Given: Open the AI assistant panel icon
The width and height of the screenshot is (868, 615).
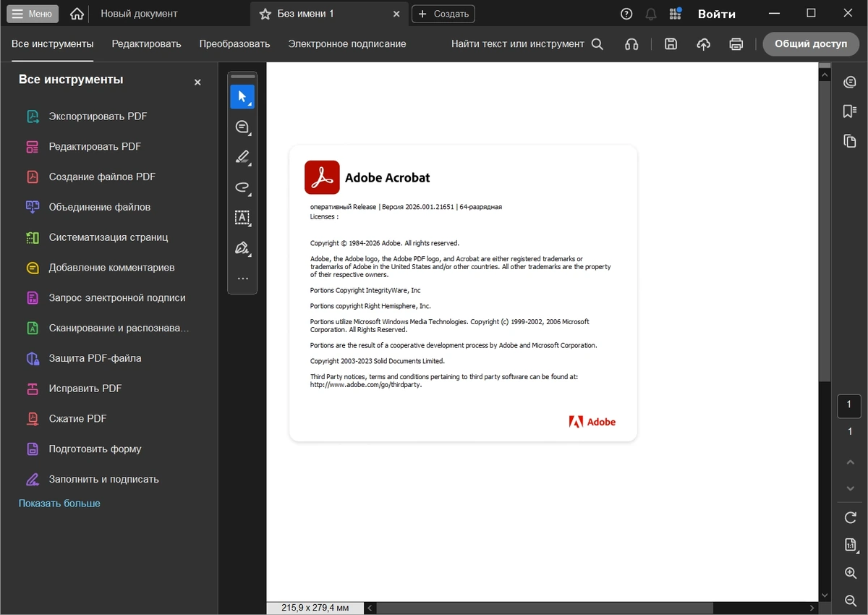Looking at the screenshot, I should [x=850, y=82].
